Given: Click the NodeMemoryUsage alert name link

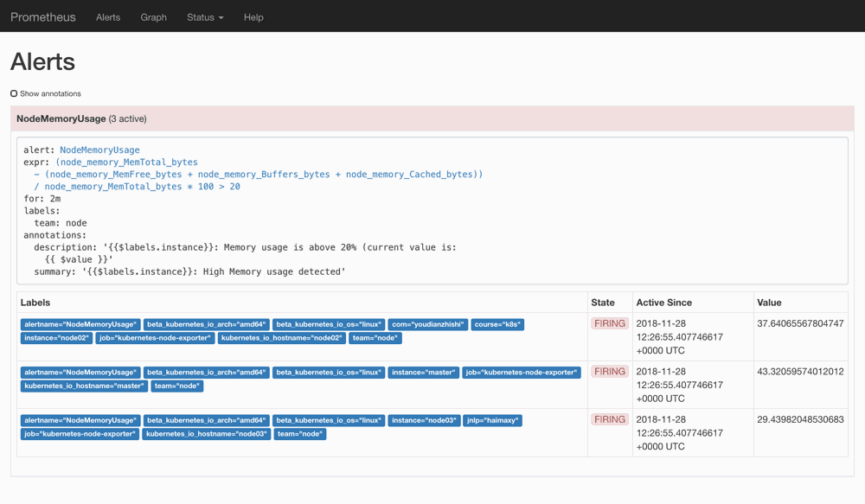Looking at the screenshot, I should point(99,150).
